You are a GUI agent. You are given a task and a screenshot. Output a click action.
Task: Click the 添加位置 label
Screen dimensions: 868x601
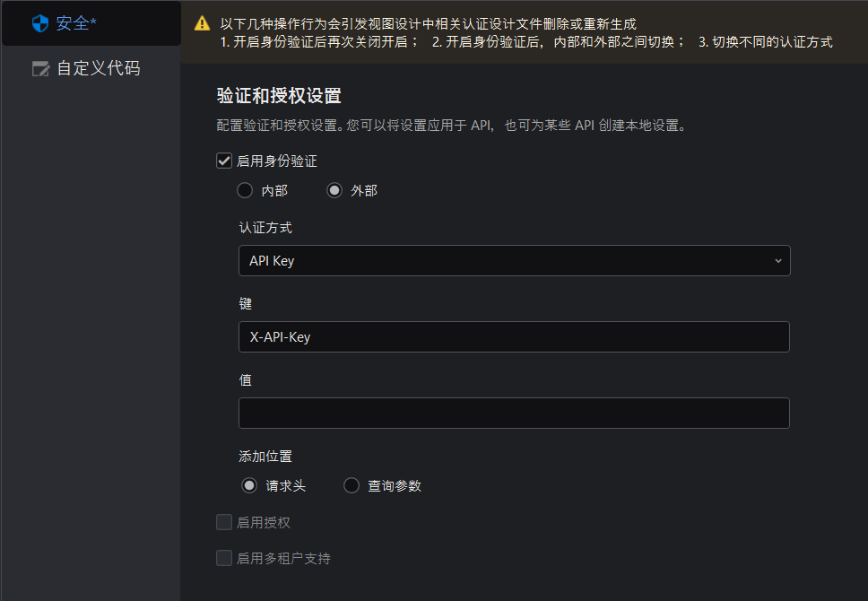pyautogui.click(x=265, y=456)
